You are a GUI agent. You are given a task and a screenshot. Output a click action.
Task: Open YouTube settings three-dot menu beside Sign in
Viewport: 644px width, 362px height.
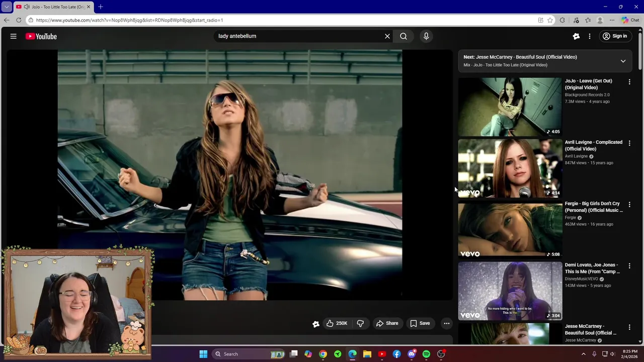point(590,36)
